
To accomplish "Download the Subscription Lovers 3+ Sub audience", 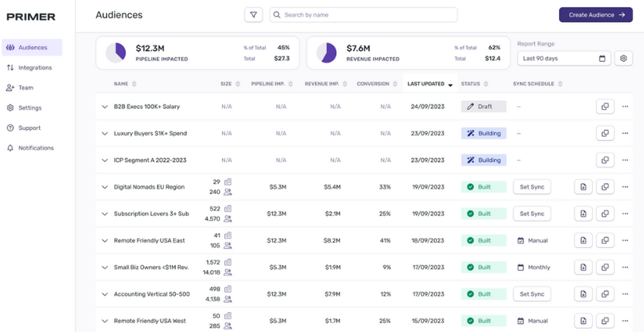I will pyautogui.click(x=583, y=213).
